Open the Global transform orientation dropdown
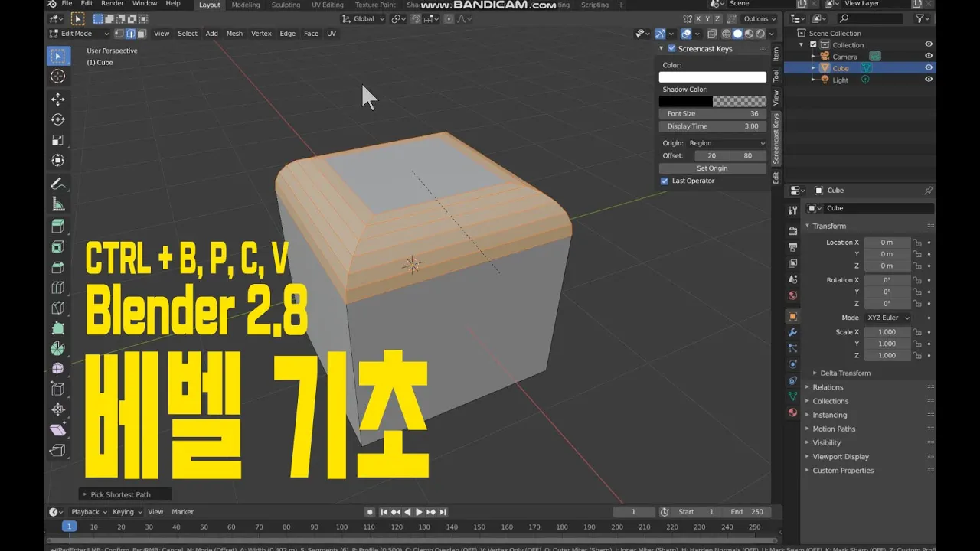This screenshot has height=551, width=980. (363, 18)
